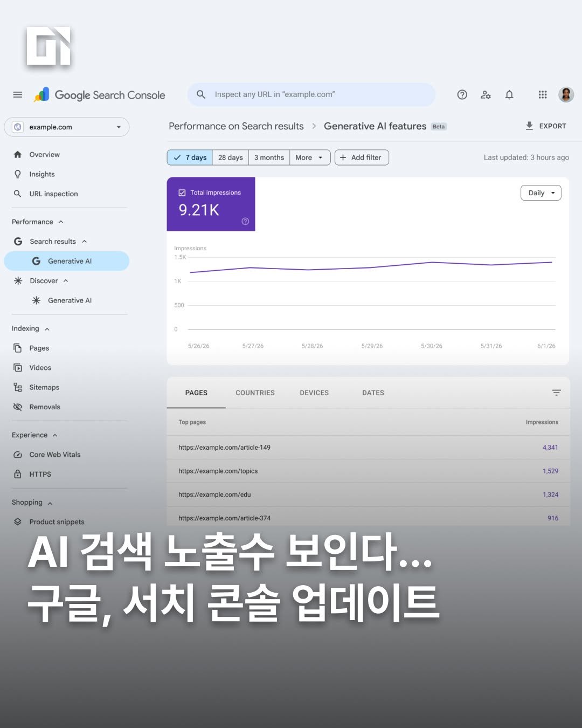The height and width of the screenshot is (728, 582).
Task: Open the article-374 page row
Action: coord(369,518)
